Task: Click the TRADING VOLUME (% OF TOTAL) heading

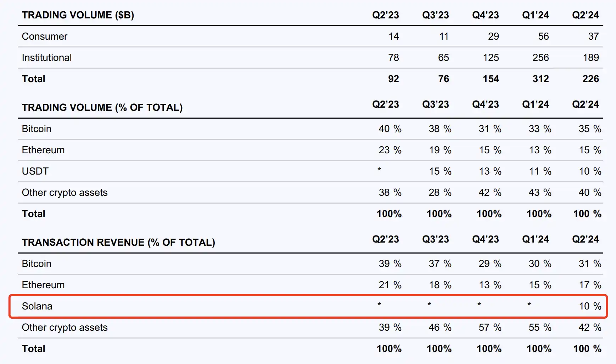Action: [x=102, y=108]
